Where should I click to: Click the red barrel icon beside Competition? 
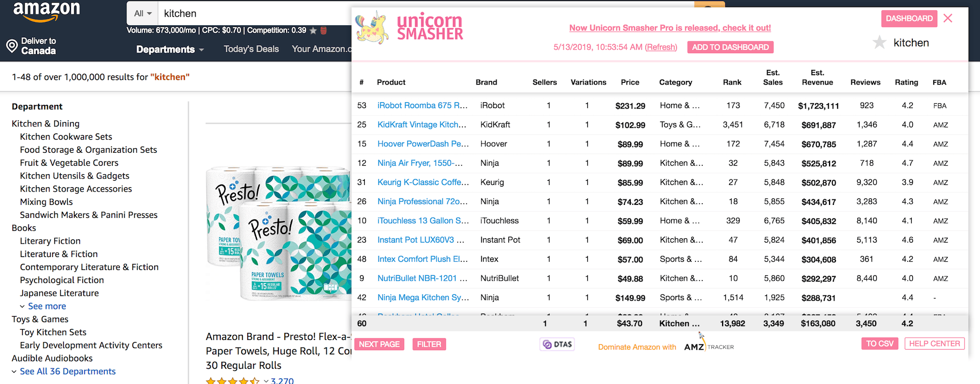pyautogui.click(x=323, y=31)
